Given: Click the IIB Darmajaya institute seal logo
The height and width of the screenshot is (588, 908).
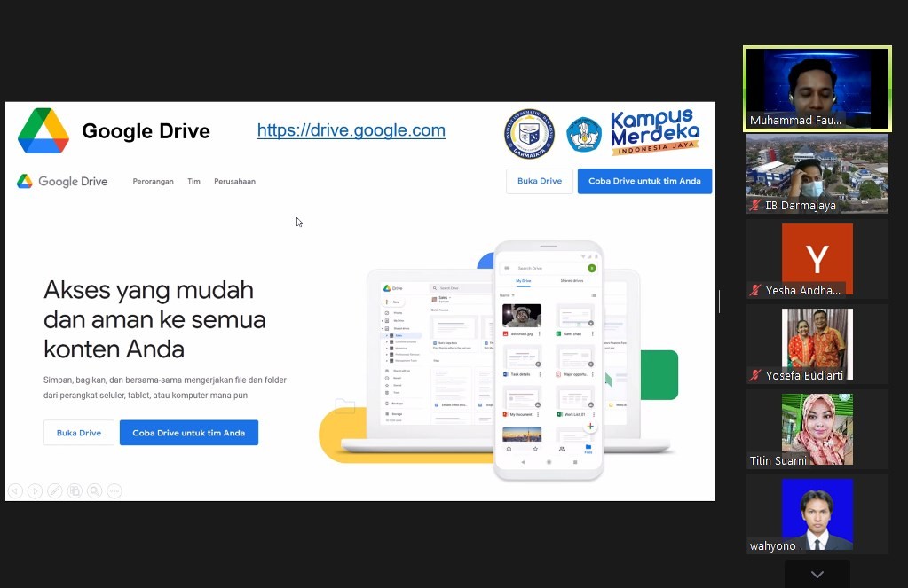Looking at the screenshot, I should [x=529, y=134].
